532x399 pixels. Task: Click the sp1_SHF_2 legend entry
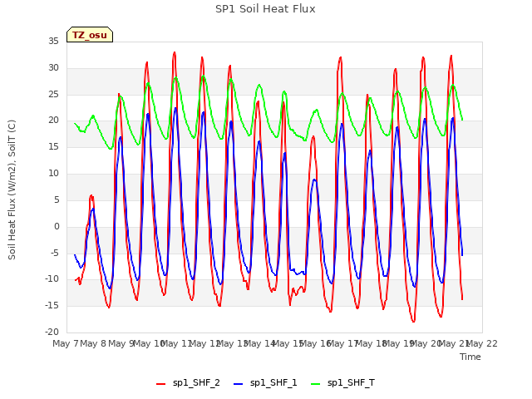click(x=188, y=382)
